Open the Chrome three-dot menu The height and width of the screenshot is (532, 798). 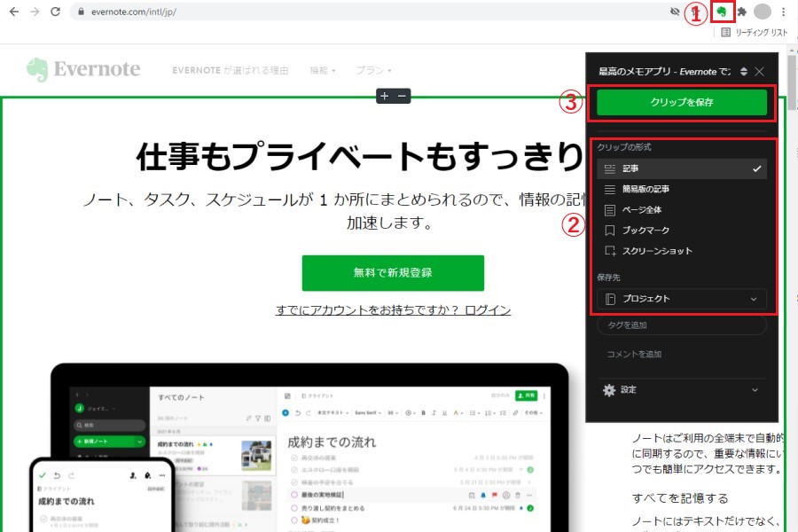pos(783,12)
